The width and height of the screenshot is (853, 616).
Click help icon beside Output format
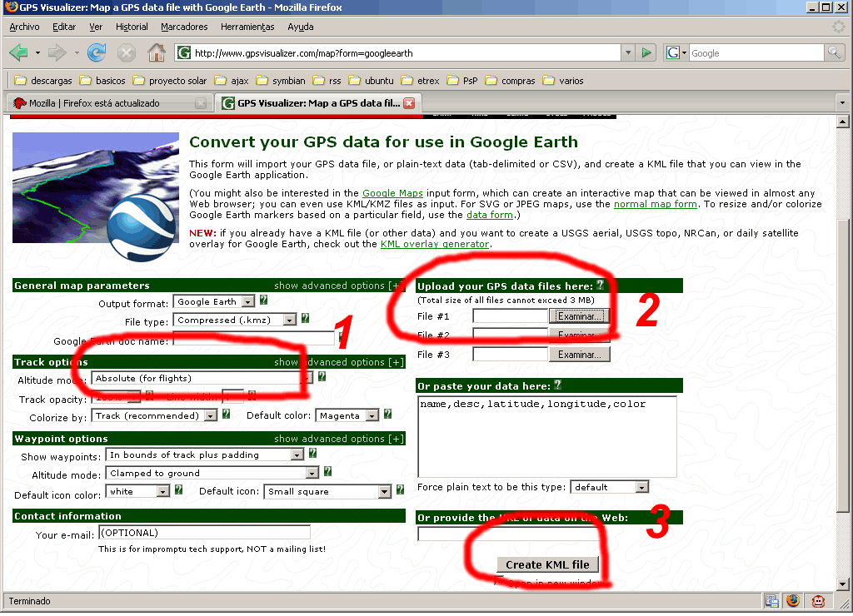(x=264, y=301)
